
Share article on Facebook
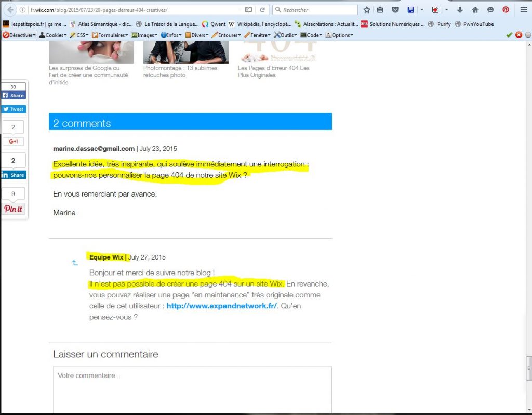[x=14, y=96]
